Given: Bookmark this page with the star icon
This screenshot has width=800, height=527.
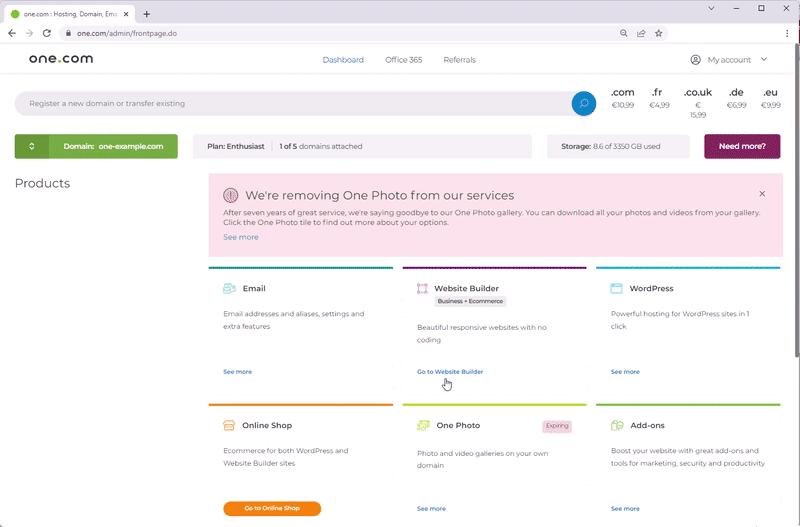Looking at the screenshot, I should (659, 33).
